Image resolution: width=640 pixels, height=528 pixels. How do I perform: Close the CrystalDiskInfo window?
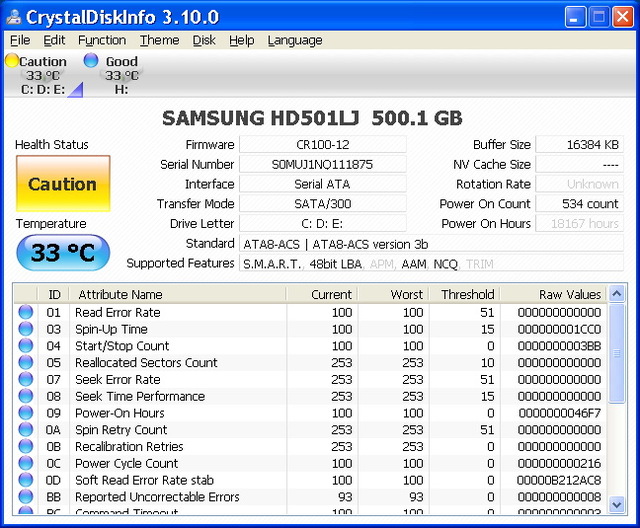623,17
